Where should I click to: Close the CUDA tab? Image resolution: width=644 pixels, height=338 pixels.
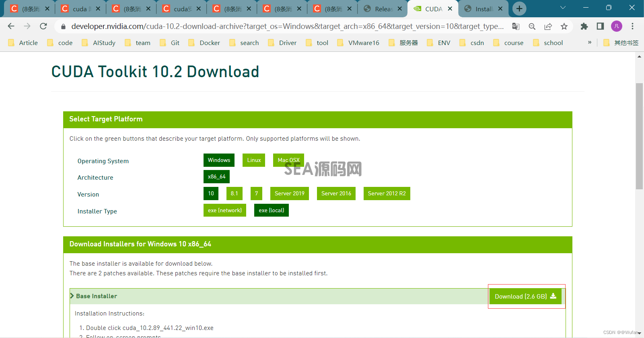click(x=450, y=8)
